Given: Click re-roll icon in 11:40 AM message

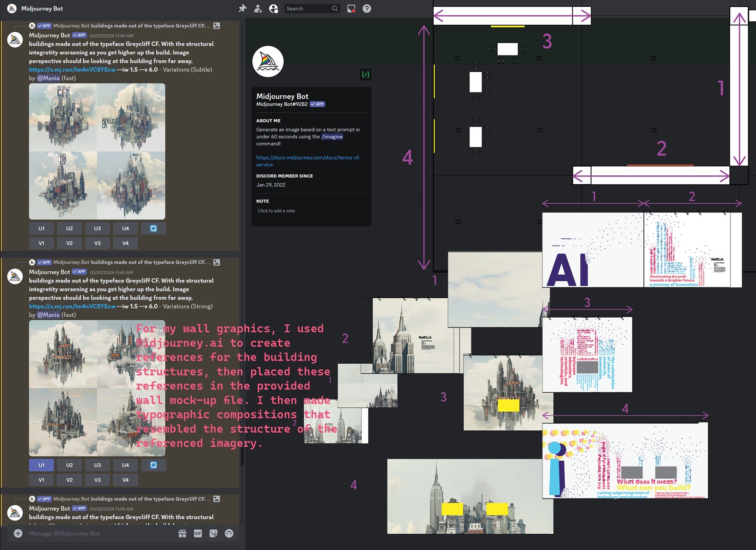Looking at the screenshot, I should [x=154, y=229].
